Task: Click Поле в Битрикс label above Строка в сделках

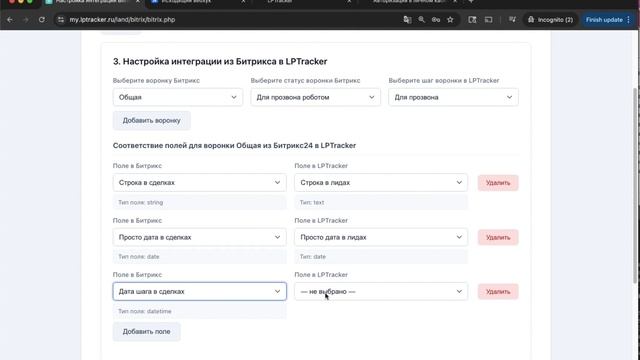Action: click(x=137, y=166)
